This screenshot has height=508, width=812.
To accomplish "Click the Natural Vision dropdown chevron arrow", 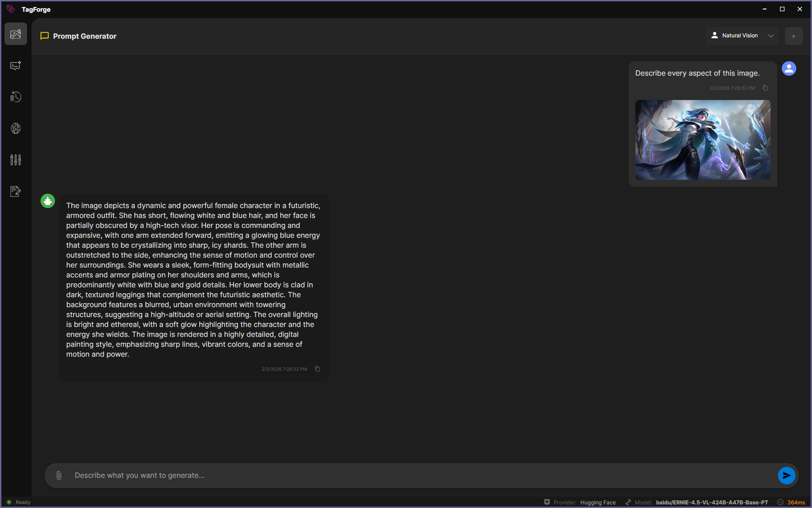I will (771, 36).
